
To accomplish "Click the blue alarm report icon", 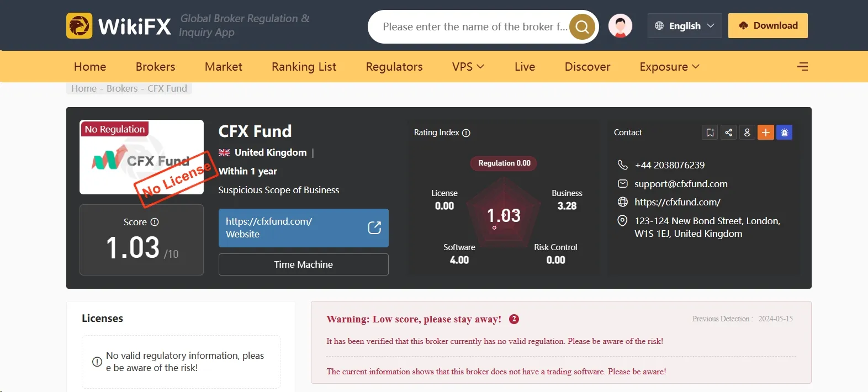I will pyautogui.click(x=785, y=133).
